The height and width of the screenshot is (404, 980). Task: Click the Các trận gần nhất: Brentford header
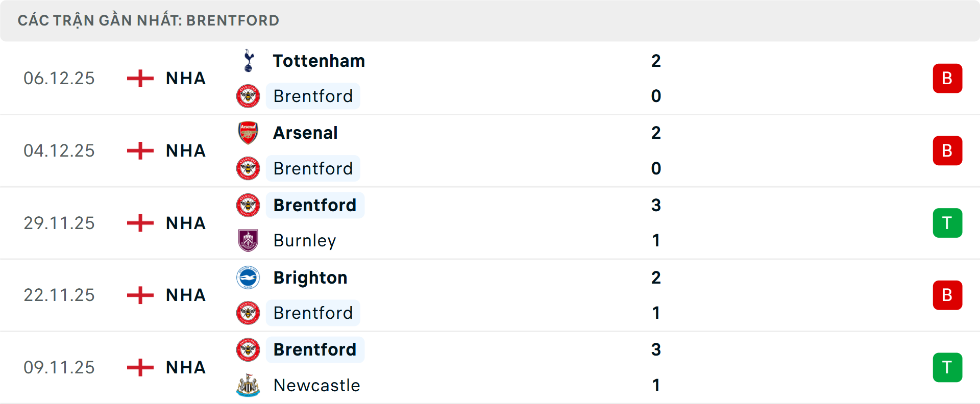coord(149,20)
